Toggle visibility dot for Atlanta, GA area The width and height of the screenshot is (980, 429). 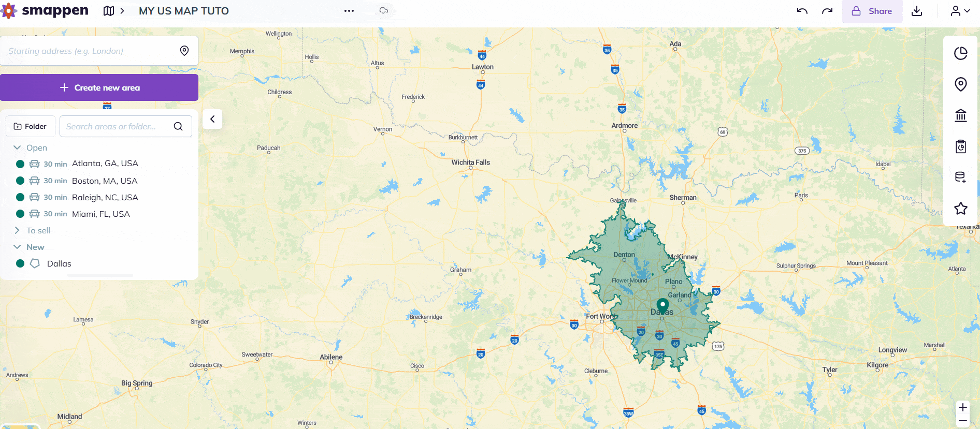(x=20, y=164)
